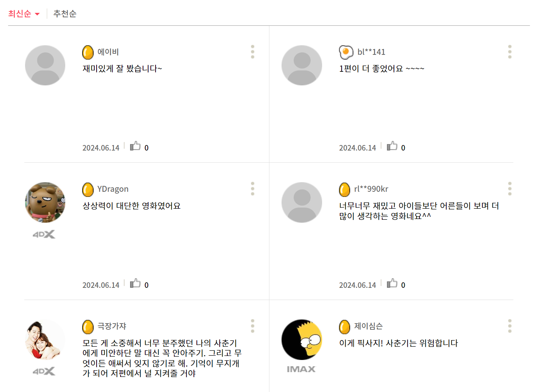
Task: Open the 최신순 sort dropdown
Action: (x=24, y=13)
